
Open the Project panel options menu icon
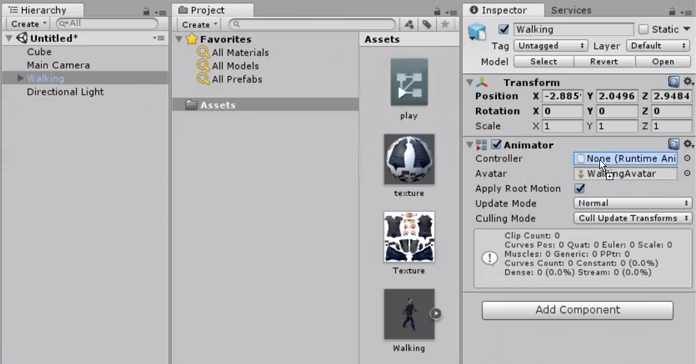[x=451, y=12]
